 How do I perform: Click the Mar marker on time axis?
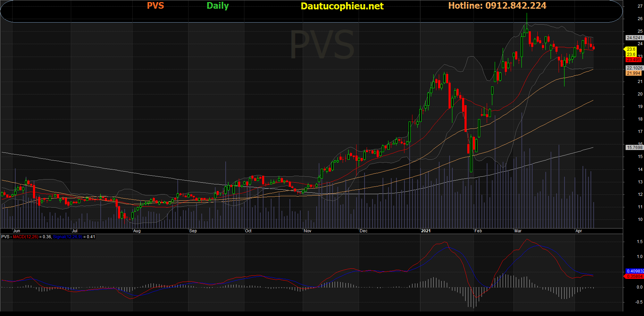(x=518, y=231)
